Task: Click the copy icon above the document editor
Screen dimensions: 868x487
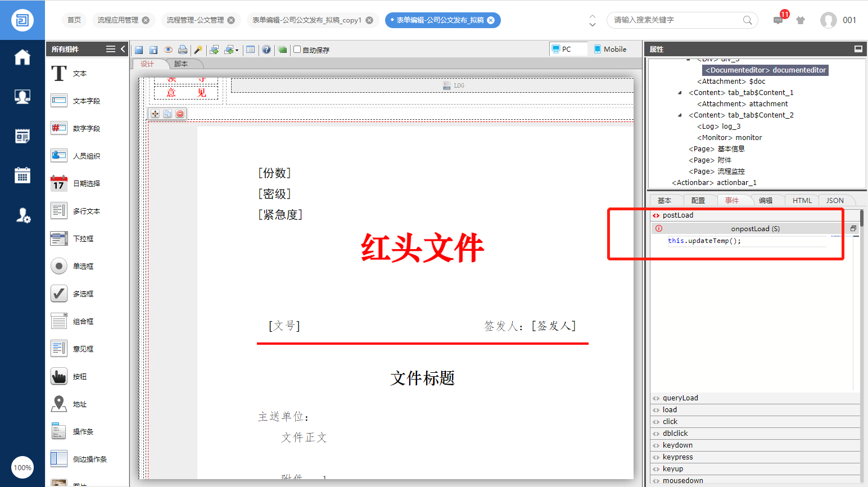Action: (x=168, y=114)
